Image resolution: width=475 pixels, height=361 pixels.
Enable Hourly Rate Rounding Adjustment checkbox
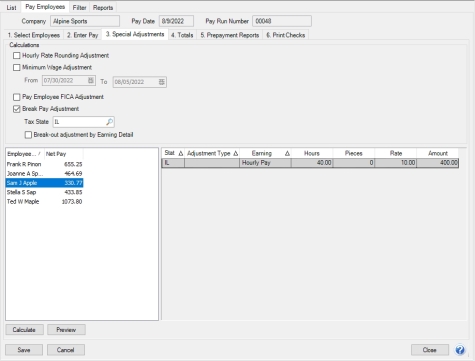click(x=16, y=56)
